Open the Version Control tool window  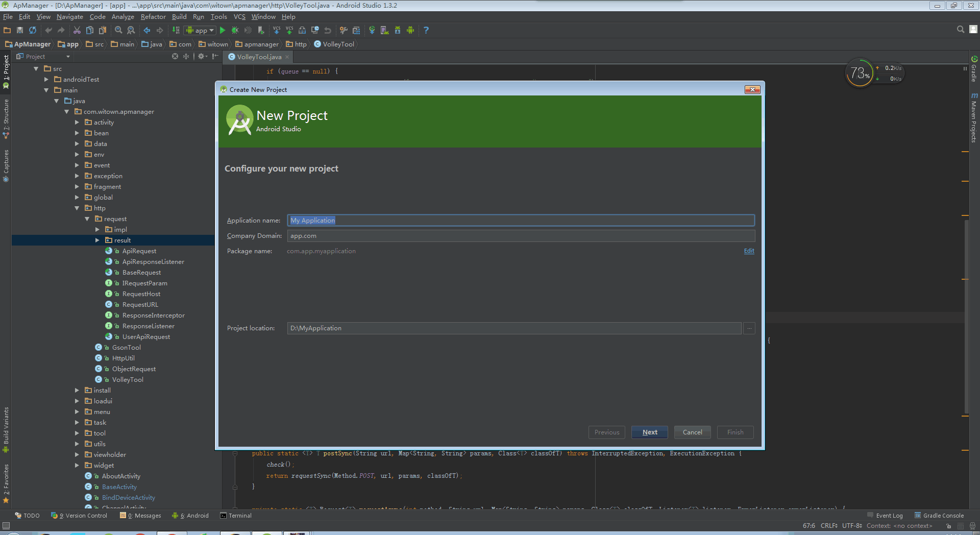tap(80, 516)
